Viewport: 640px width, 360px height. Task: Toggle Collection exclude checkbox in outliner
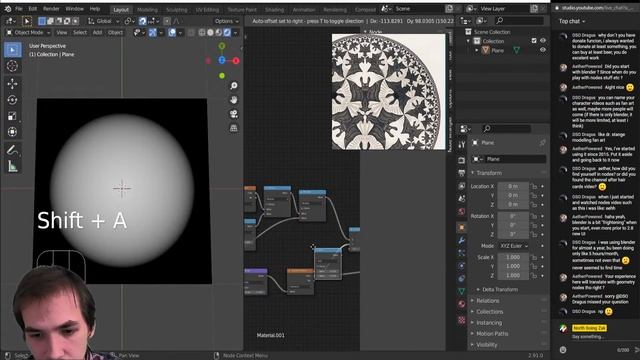(534, 41)
